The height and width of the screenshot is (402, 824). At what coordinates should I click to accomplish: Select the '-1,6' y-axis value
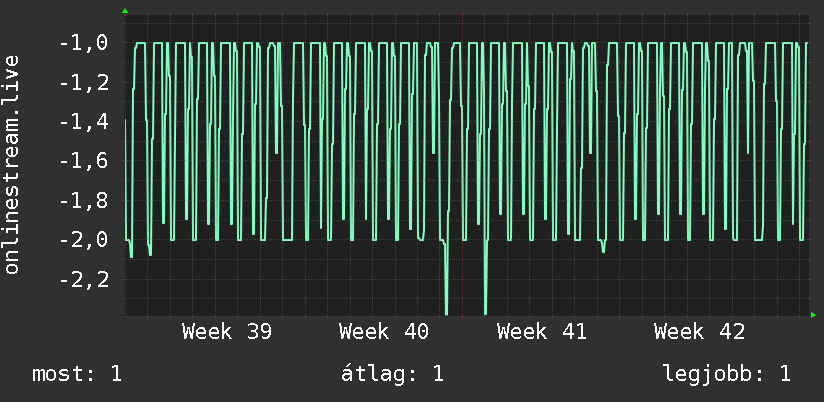[84, 161]
